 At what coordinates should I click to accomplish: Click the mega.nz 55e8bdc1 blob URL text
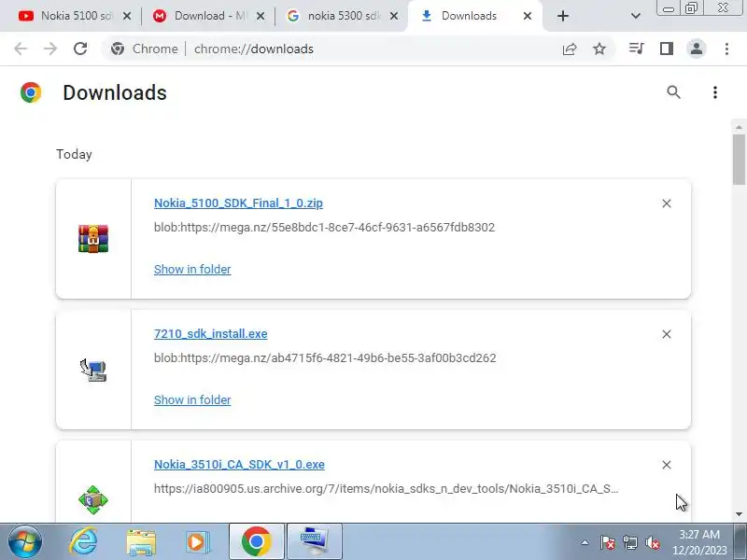coord(324,227)
